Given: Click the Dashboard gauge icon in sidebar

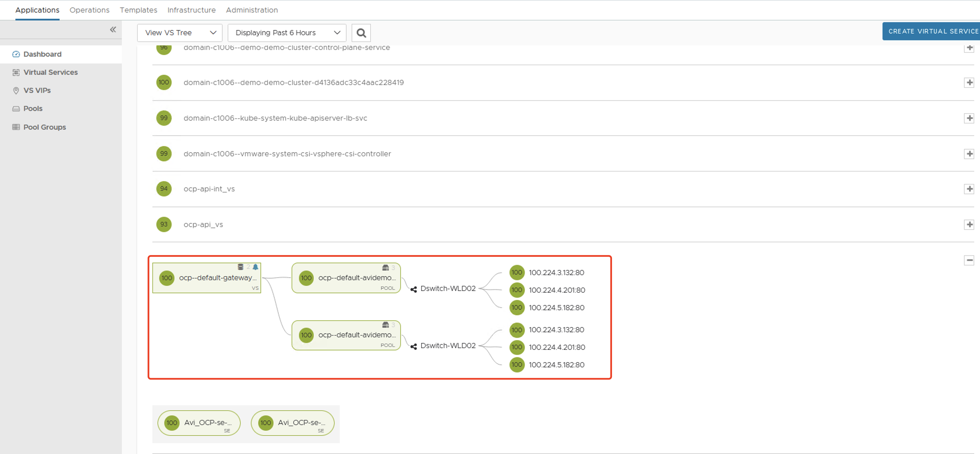Looking at the screenshot, I should 16,54.
